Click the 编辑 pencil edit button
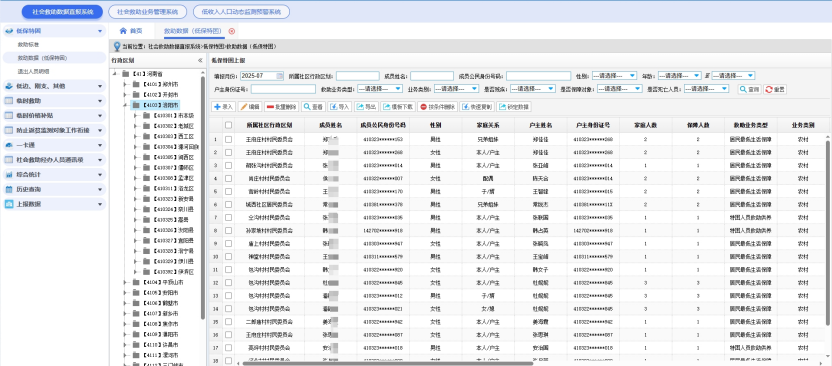The height and width of the screenshot is (366, 832). pyautogui.click(x=250, y=107)
